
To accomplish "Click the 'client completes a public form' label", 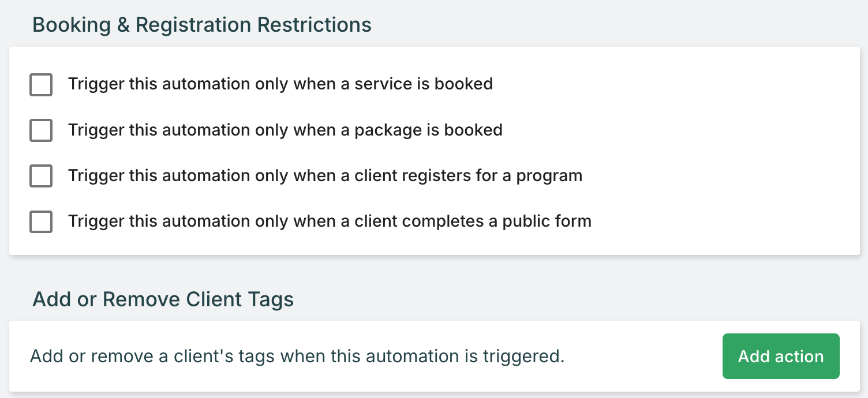I will [x=330, y=221].
